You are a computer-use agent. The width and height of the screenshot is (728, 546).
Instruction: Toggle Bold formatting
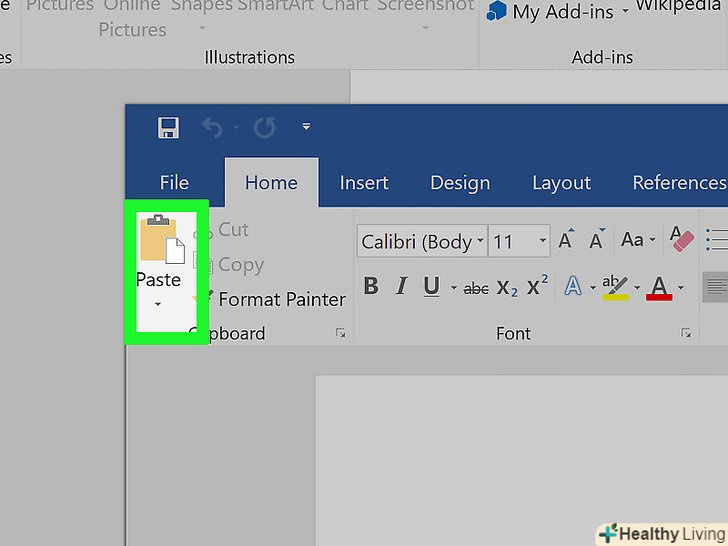pyautogui.click(x=371, y=287)
